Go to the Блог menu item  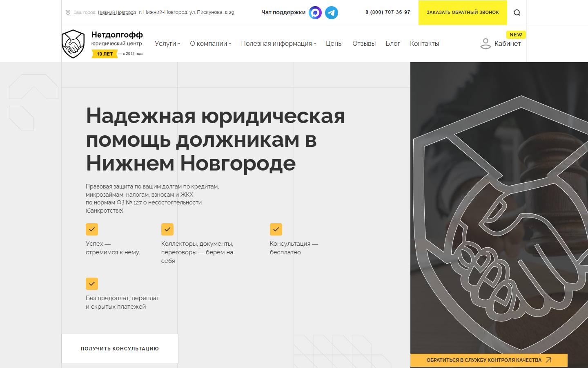click(393, 44)
